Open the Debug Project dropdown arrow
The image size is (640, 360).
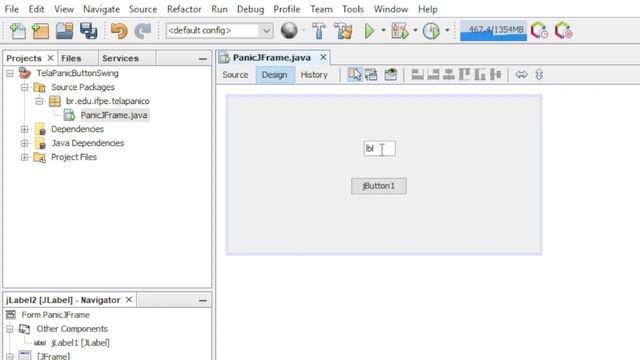click(415, 31)
